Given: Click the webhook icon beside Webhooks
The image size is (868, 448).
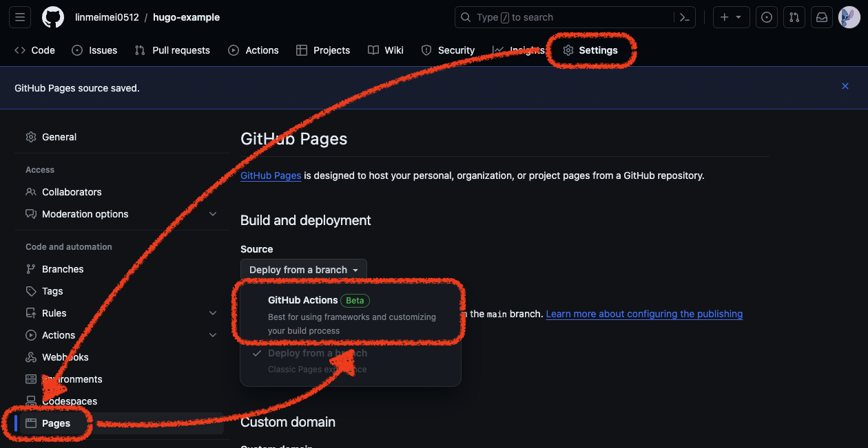Looking at the screenshot, I should coord(31,357).
